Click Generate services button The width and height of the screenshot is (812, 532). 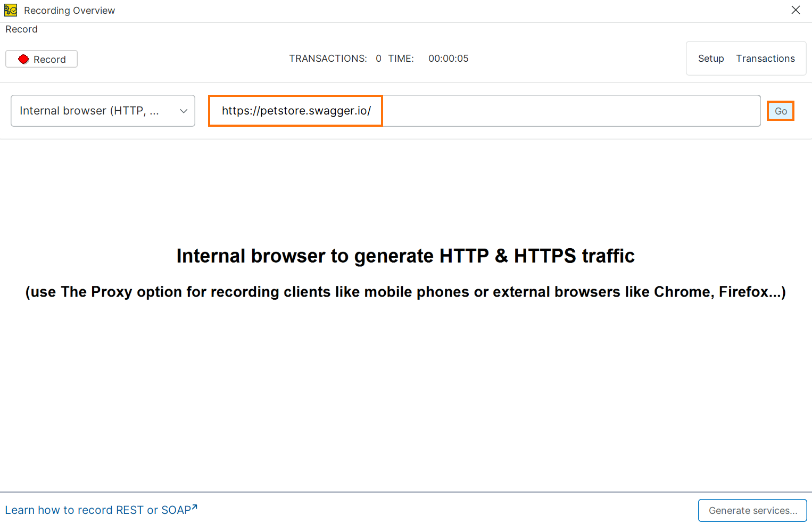pyautogui.click(x=752, y=510)
